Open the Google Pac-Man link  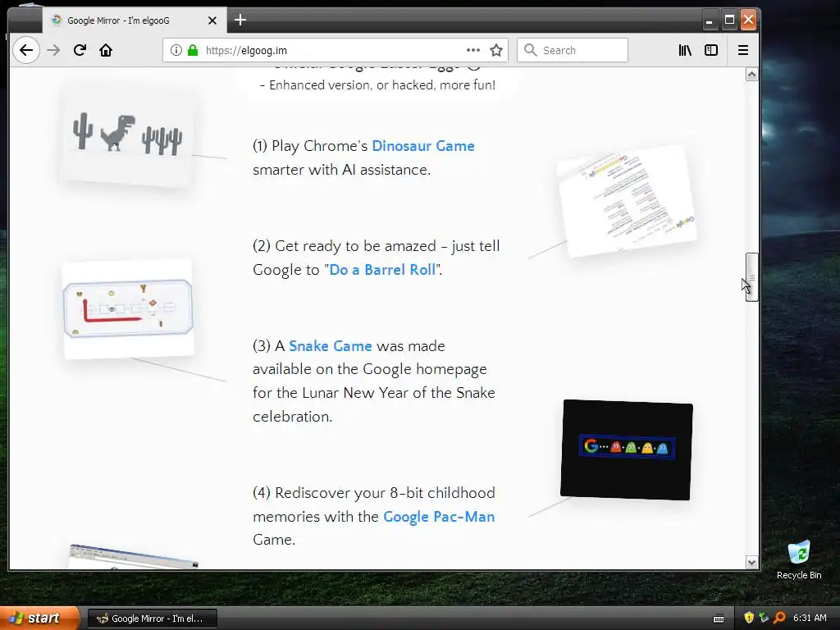click(x=439, y=517)
